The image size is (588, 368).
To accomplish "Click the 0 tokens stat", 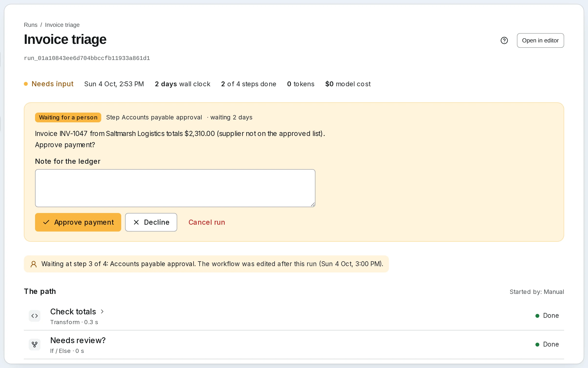I will coord(301,84).
